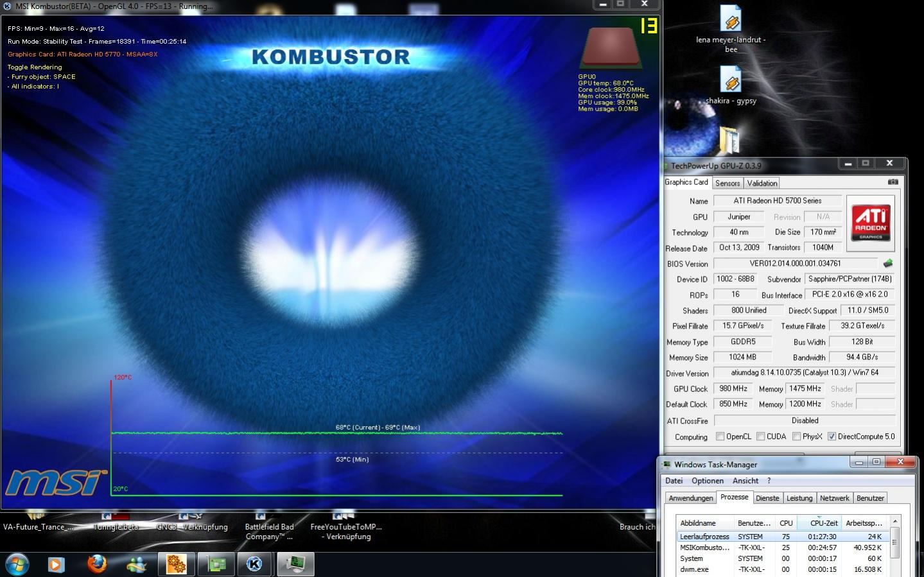Click the Subvendor 'Sapphire/PCPartner' field

click(x=850, y=279)
